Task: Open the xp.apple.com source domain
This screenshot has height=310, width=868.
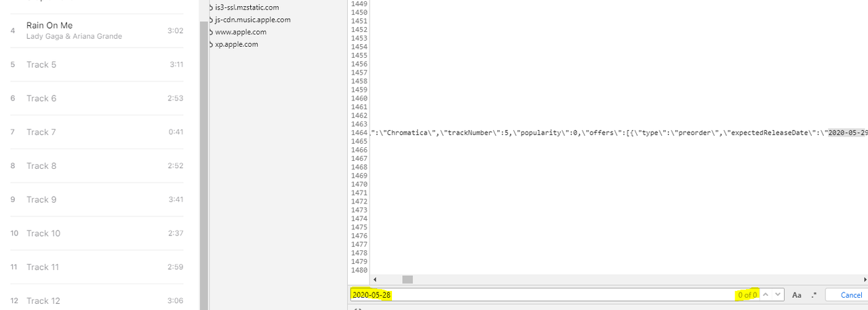Action: [x=237, y=44]
